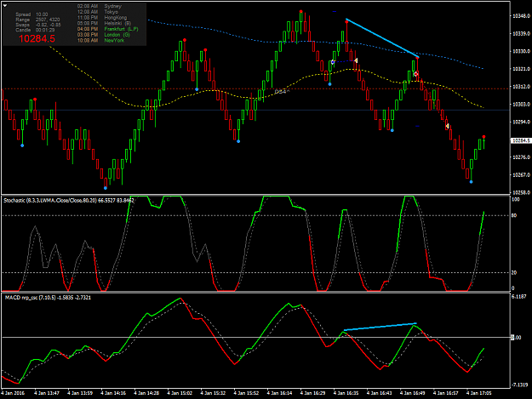The image size is (532, 399).
Task: Click the red swing-high dot at the chart's highest peak
Action: coord(301,12)
